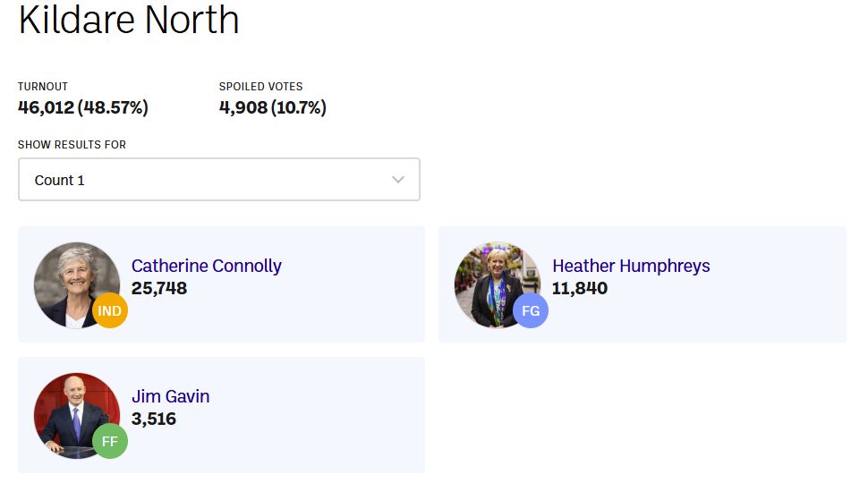Open Jim Gavin's profile link
The image size is (868, 483).
coord(171,397)
